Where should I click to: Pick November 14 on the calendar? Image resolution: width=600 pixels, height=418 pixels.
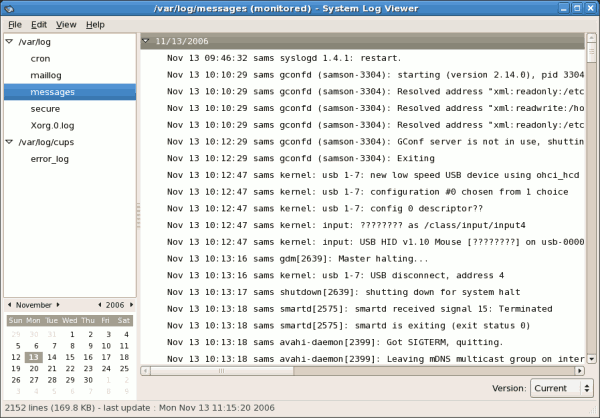(51, 357)
